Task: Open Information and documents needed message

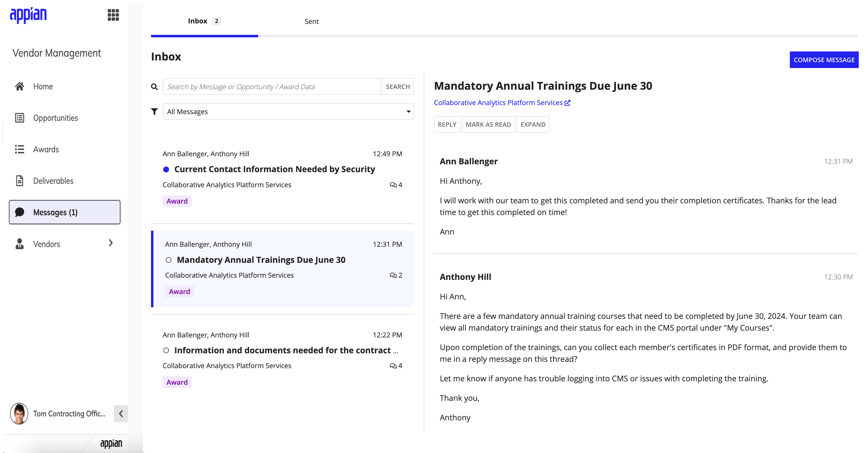Action: [x=286, y=350]
